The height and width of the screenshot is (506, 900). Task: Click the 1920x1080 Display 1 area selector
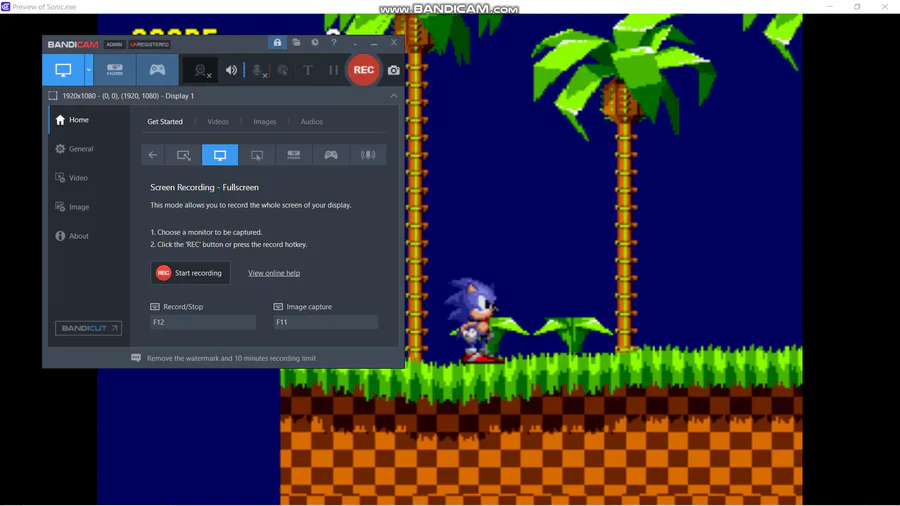point(122,96)
